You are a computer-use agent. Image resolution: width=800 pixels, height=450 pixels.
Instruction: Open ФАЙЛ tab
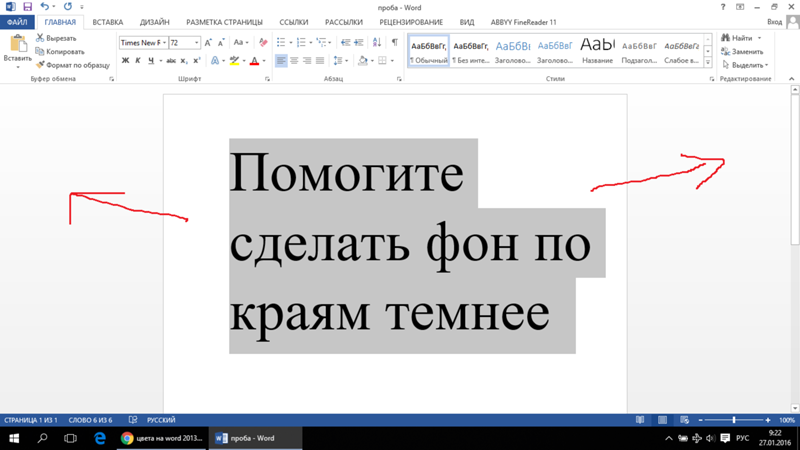17,22
